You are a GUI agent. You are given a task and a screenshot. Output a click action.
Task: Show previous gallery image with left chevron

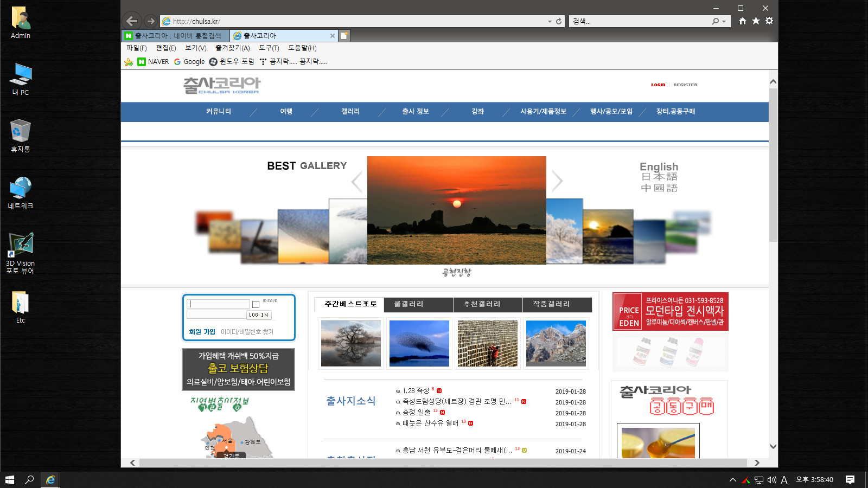[356, 182]
